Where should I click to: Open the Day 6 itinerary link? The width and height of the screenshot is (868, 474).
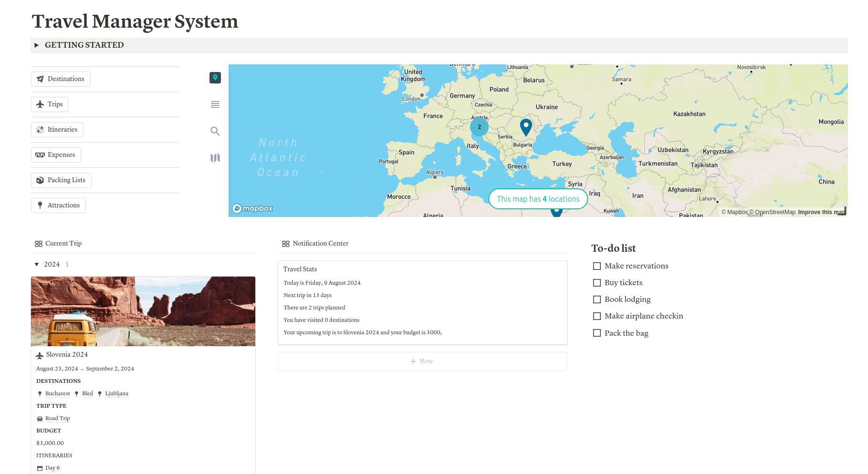coord(52,468)
